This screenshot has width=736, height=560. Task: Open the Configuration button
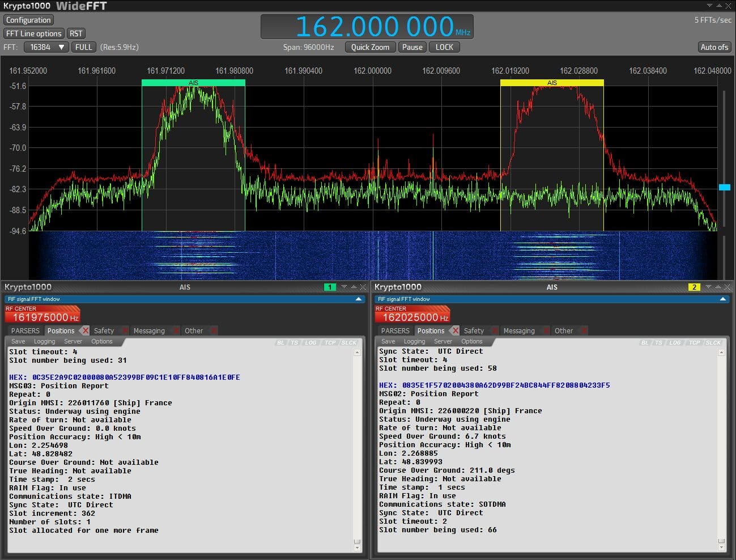tap(28, 20)
